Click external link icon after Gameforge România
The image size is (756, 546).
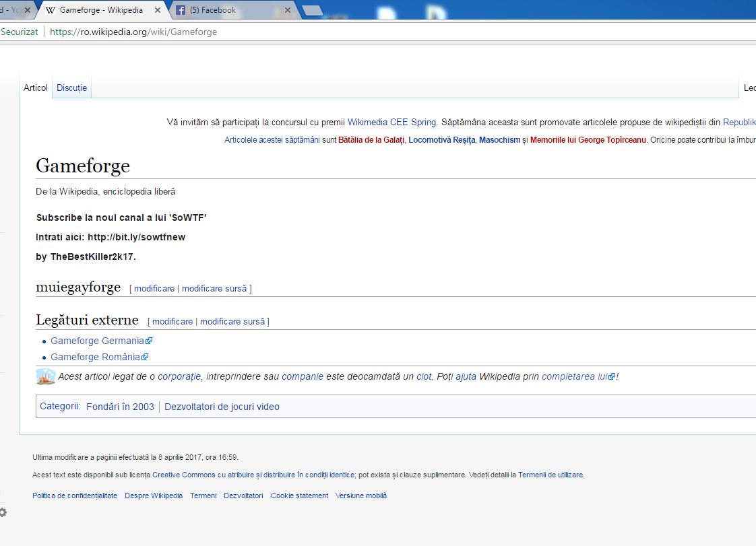pyautogui.click(x=145, y=357)
